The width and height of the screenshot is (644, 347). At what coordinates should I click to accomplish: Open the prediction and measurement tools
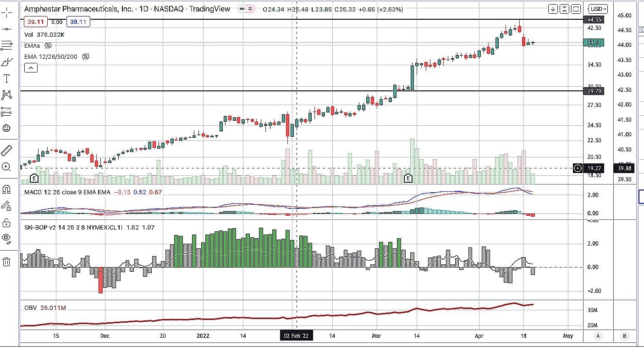[6, 112]
